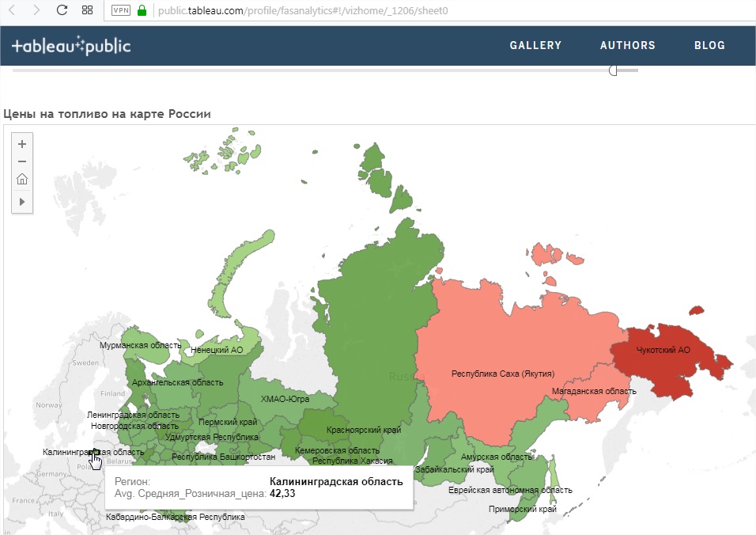Click the Кабардино-Балкарская Республика label
This screenshot has width=756, height=535.
pyautogui.click(x=175, y=517)
